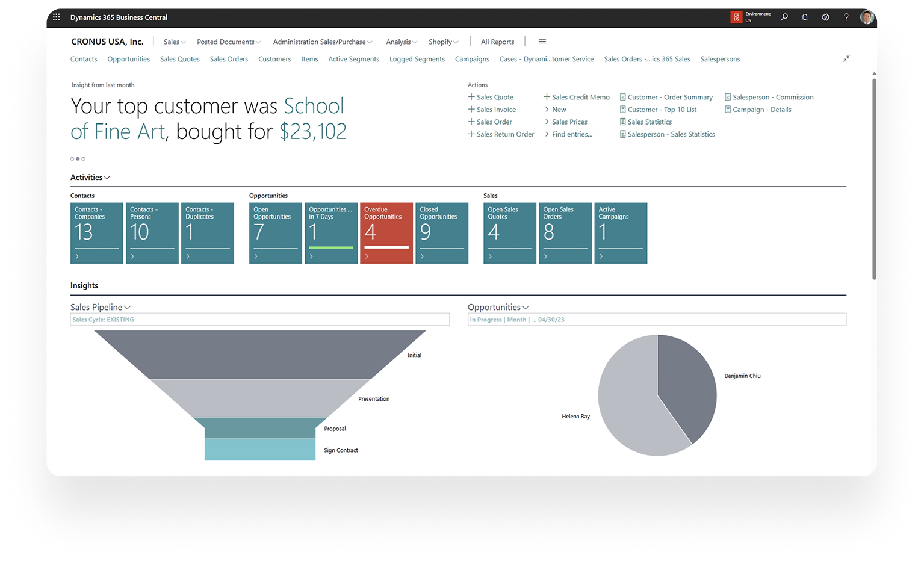Click the help question mark icon
Viewport: 924px width, 561px height.
tap(846, 17)
